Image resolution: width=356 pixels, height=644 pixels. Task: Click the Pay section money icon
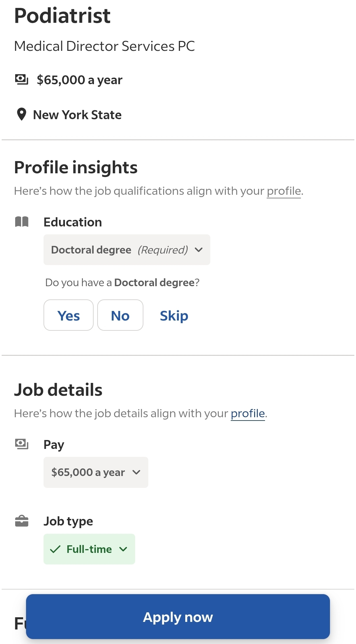point(22,444)
